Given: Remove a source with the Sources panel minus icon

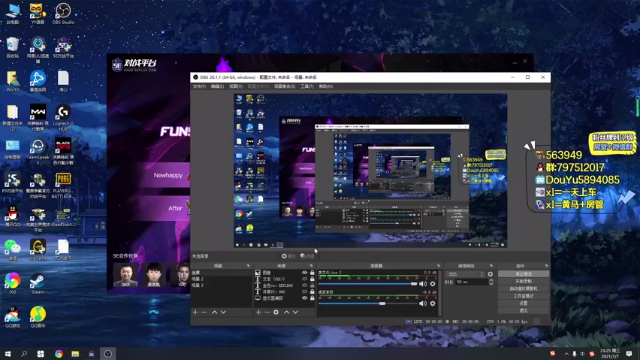Looking at the screenshot, I should 267,312.
